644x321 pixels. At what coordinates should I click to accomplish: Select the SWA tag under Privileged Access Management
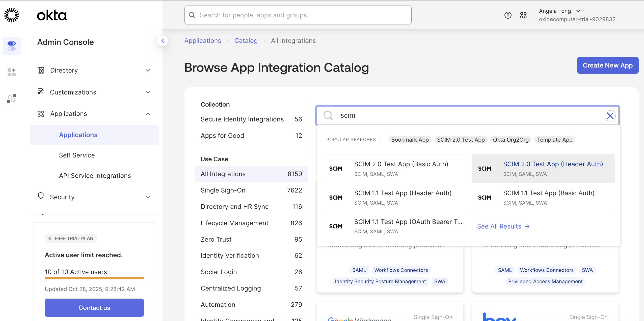pyautogui.click(x=587, y=270)
